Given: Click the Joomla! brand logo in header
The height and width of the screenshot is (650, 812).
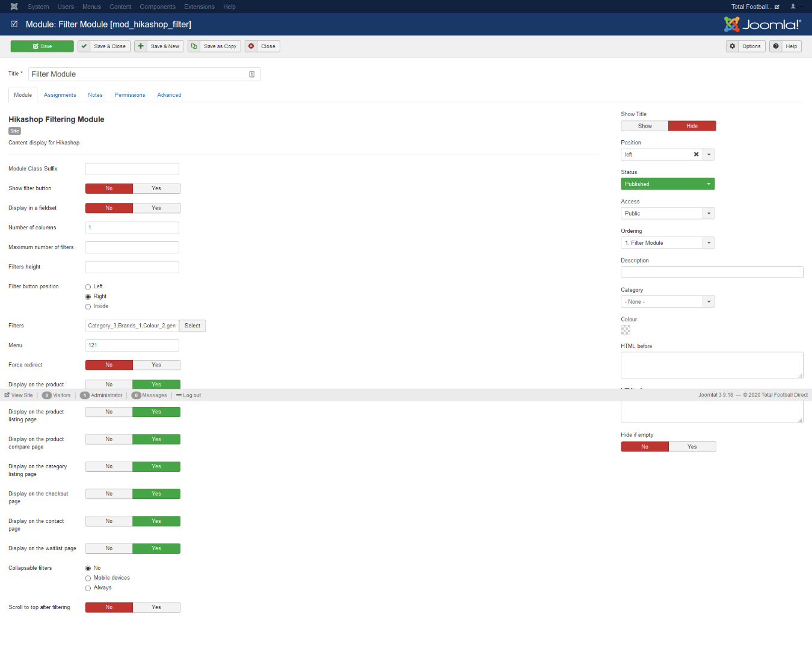Looking at the screenshot, I should (763, 24).
